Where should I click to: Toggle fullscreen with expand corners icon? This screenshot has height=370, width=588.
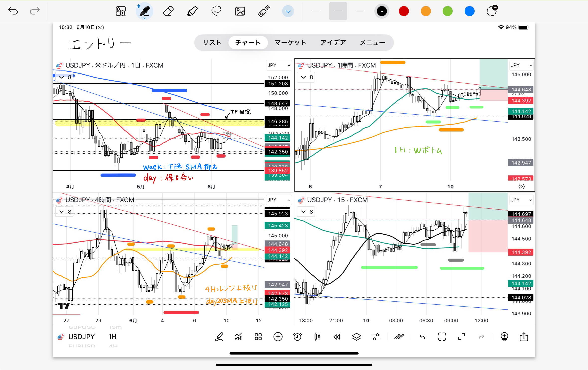(462, 337)
